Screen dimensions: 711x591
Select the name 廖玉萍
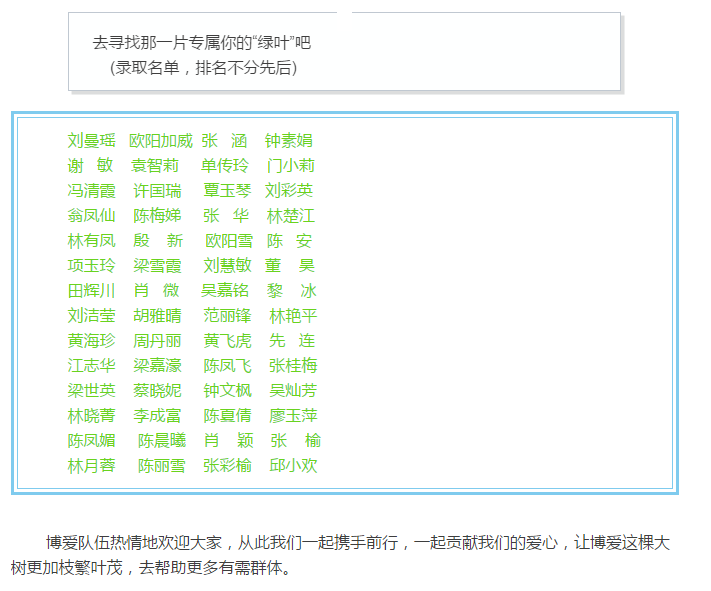(293, 415)
